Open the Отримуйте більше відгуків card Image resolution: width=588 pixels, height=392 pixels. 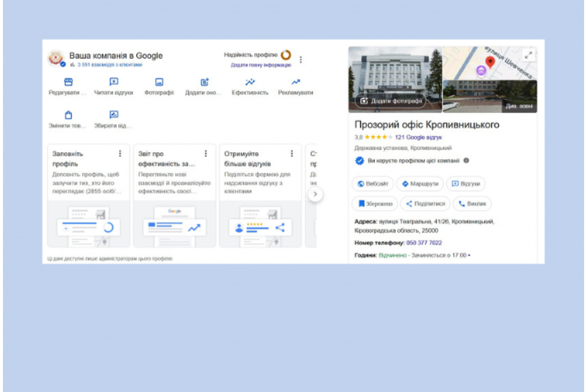click(260, 196)
